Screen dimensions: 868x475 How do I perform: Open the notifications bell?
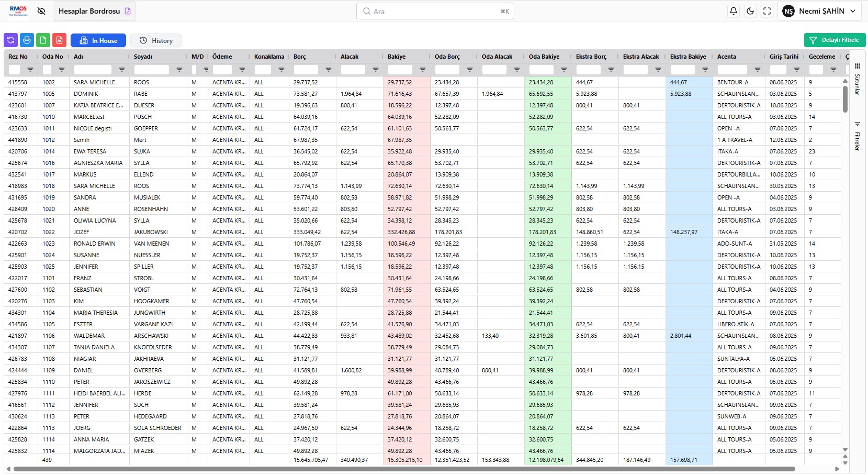[x=734, y=11]
